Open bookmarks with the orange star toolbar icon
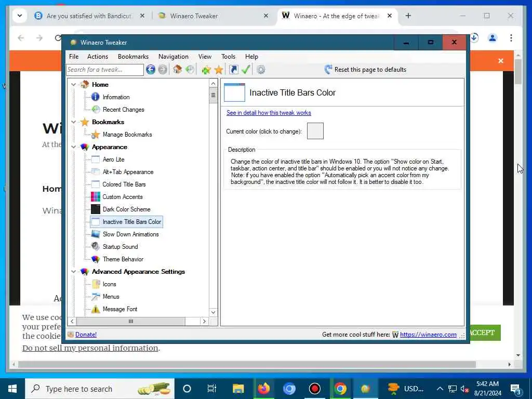The width and height of the screenshot is (532, 399). [x=219, y=70]
